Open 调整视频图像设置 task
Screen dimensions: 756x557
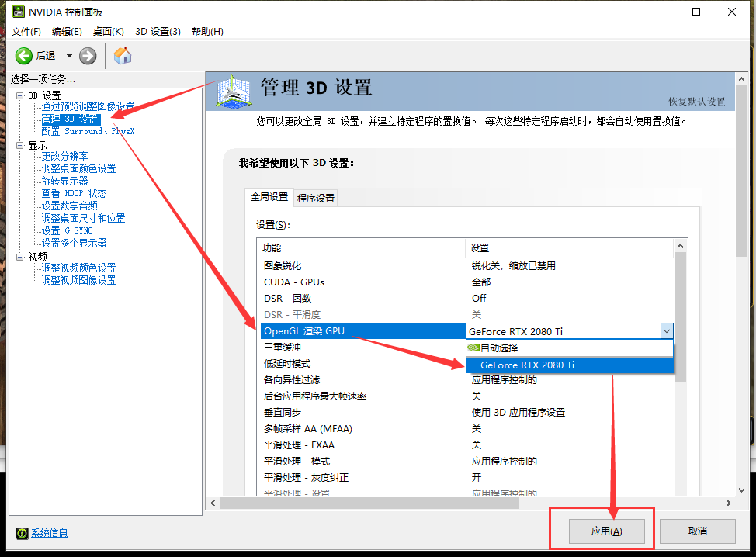point(78,280)
